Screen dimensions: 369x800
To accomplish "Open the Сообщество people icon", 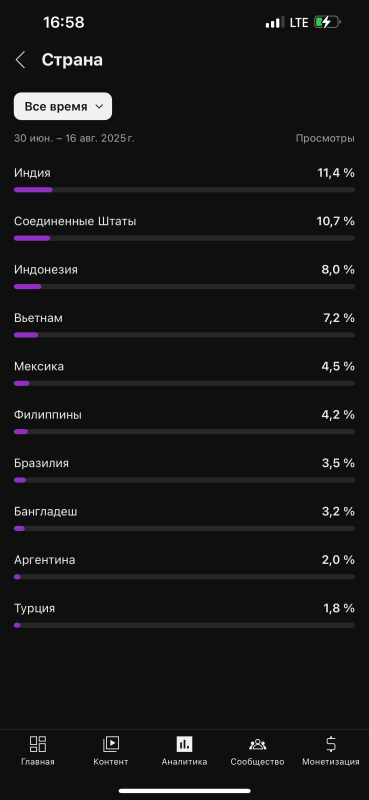I will click(257, 743).
